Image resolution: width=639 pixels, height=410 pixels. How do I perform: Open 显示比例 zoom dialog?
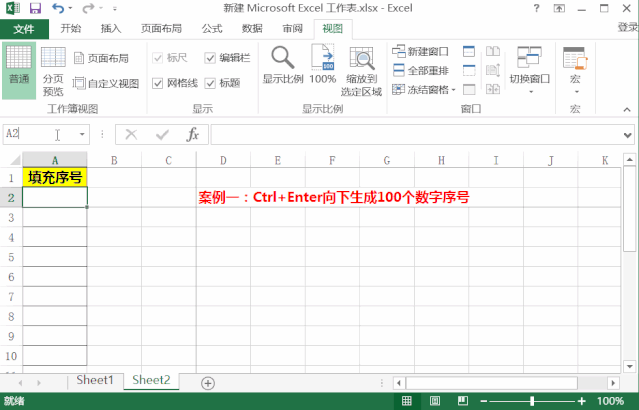283,65
